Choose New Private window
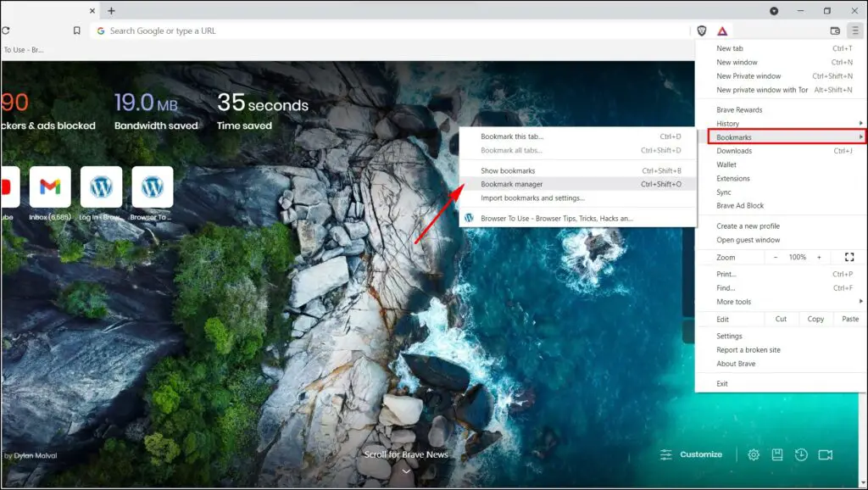Image resolution: width=868 pixels, height=490 pixels. [781, 75]
